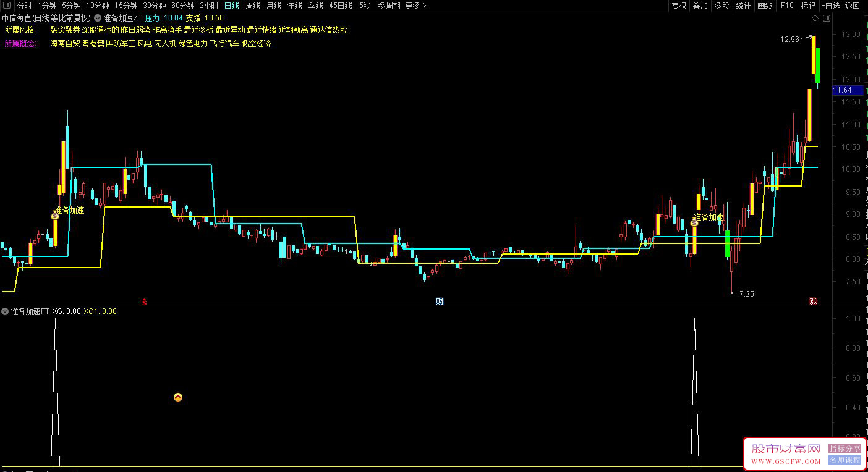Click the 飞行汽车 concept tag
Image resolution: width=868 pixels, height=472 pixels.
(224, 44)
